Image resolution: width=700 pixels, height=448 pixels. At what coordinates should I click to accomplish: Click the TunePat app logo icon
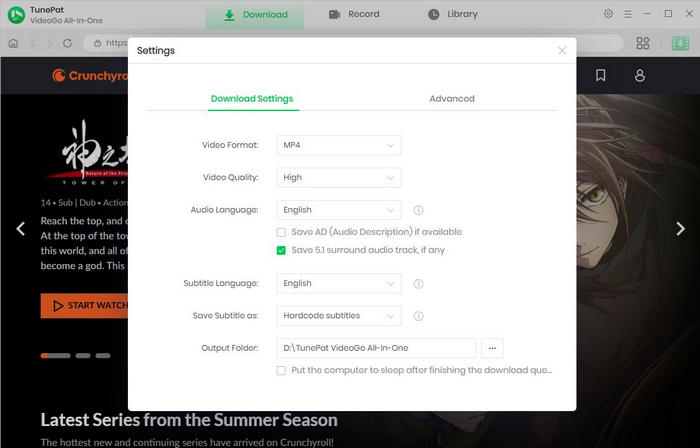coord(17,15)
